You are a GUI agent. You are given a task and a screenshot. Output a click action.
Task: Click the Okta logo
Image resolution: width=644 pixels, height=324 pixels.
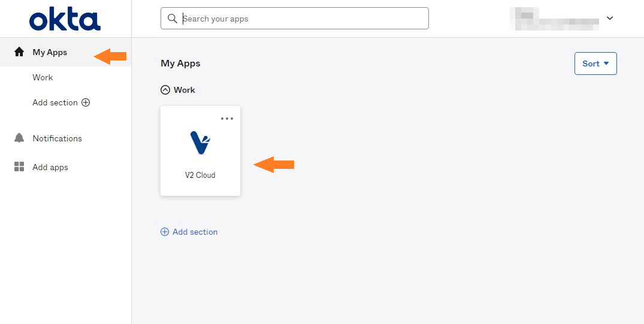[x=65, y=20]
